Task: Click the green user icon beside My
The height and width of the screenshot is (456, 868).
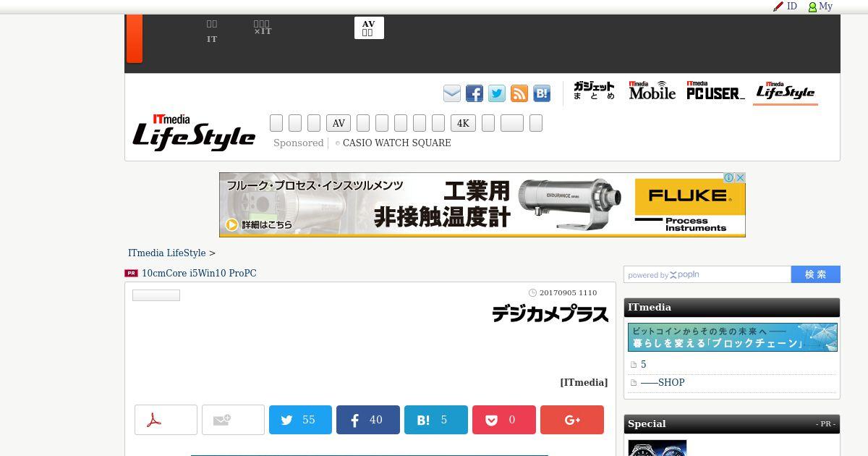Action: [x=812, y=7]
